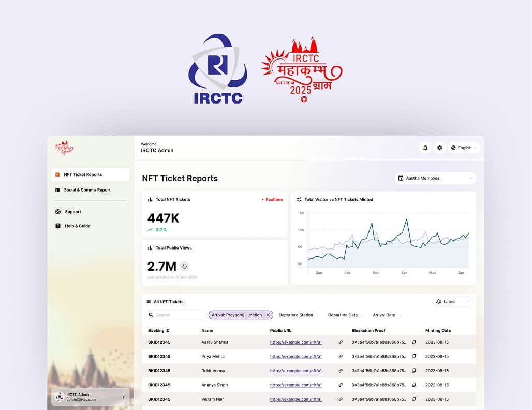Click the Total Public Views bar-chart icon
The height and width of the screenshot is (410, 532).
pyautogui.click(x=150, y=248)
